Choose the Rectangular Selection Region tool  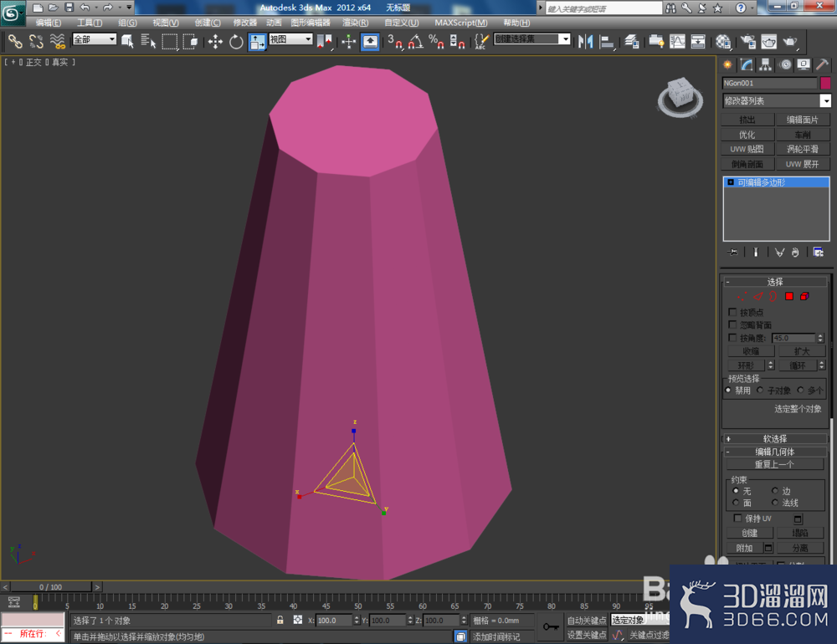pyautogui.click(x=169, y=41)
